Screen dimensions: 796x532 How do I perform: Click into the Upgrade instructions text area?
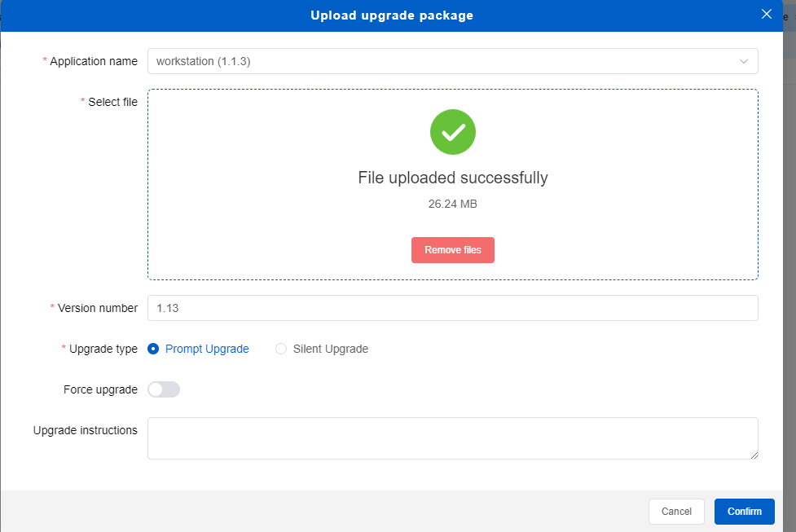pyautogui.click(x=452, y=438)
